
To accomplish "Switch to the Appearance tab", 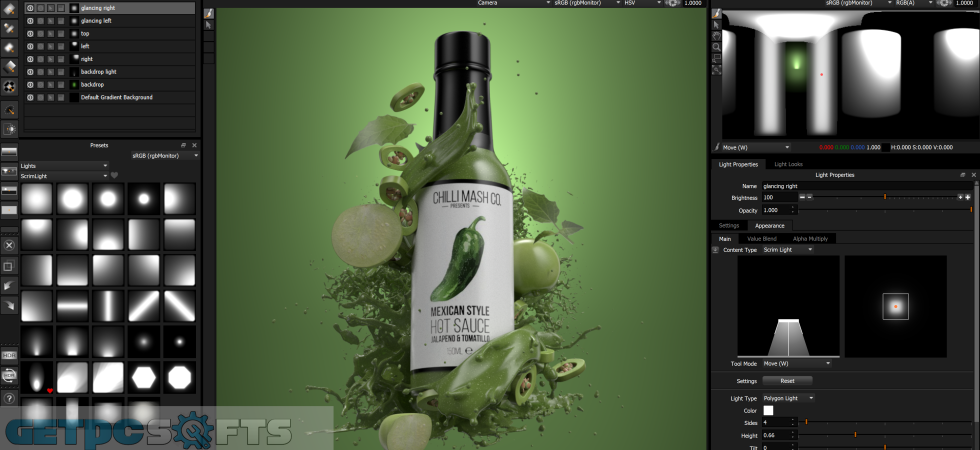I will point(769,226).
